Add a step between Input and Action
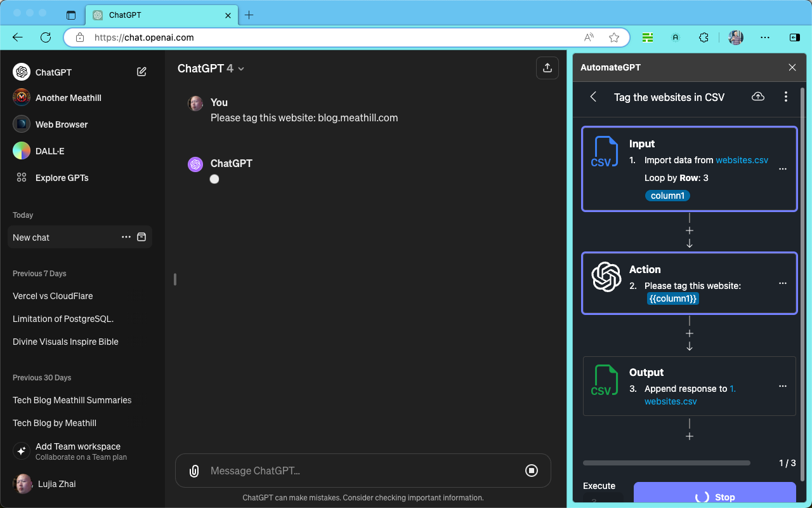The width and height of the screenshot is (812, 508). 690,231
